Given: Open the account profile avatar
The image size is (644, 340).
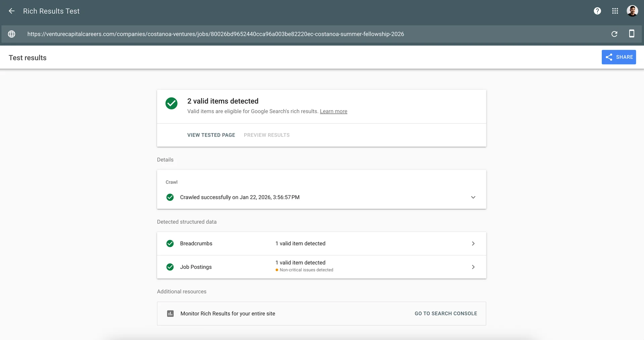Looking at the screenshot, I should coord(632,11).
